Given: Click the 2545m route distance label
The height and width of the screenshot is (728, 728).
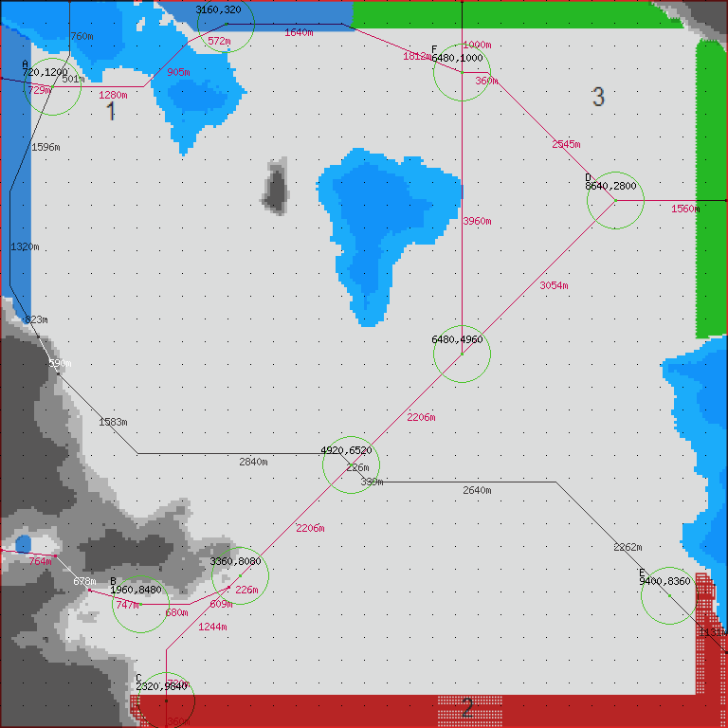Looking at the screenshot, I should (566, 144).
